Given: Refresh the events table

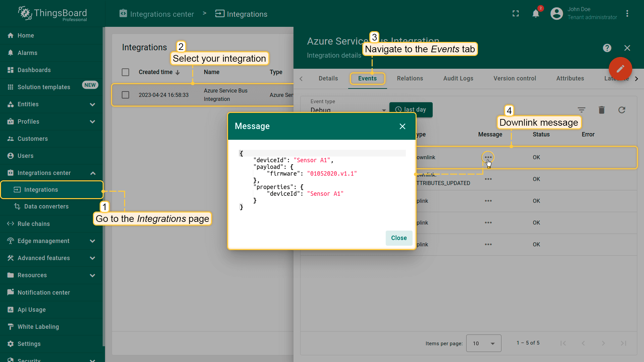Looking at the screenshot, I should (x=622, y=110).
